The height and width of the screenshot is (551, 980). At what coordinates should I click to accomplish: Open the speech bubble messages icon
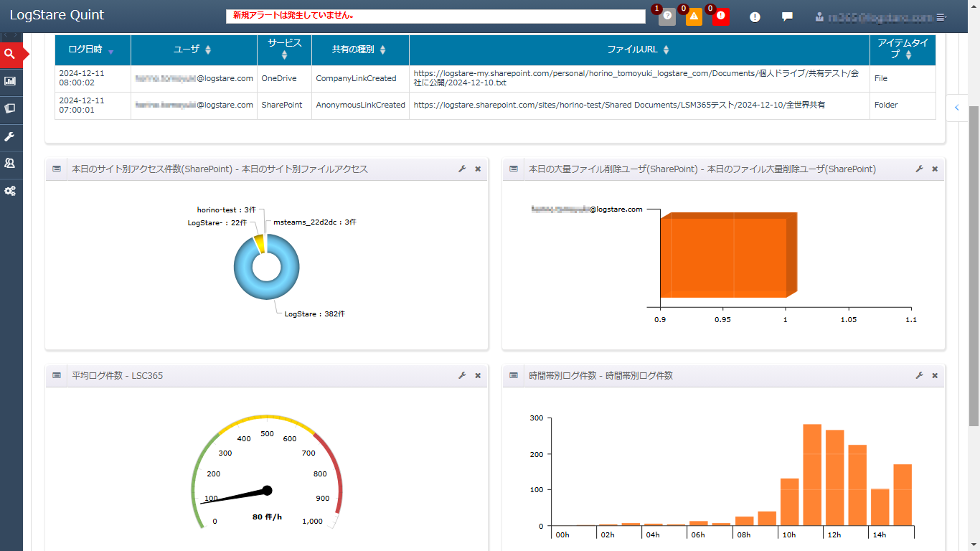(787, 17)
